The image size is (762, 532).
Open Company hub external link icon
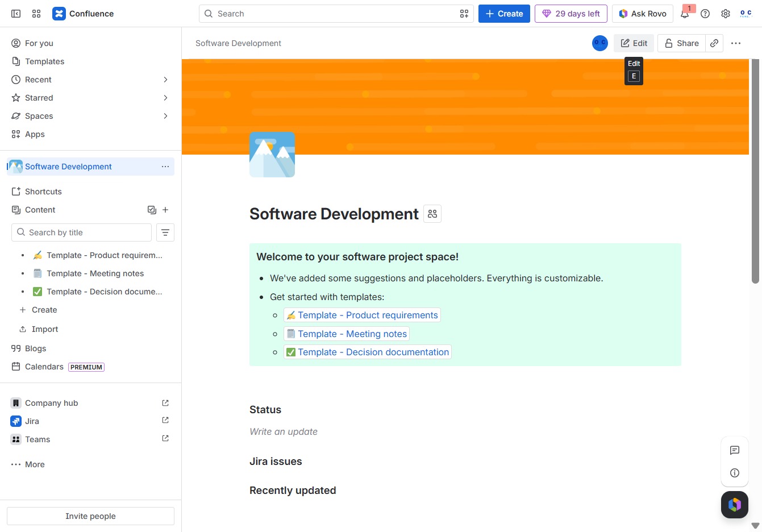(165, 403)
